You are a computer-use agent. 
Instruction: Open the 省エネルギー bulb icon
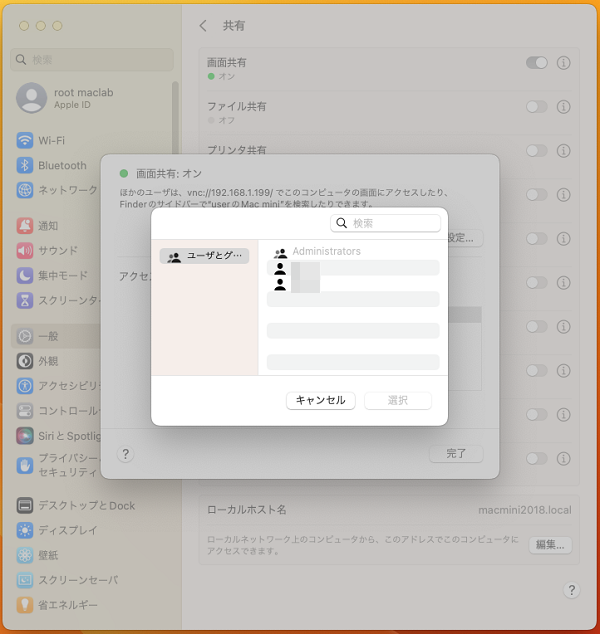tap(25, 605)
